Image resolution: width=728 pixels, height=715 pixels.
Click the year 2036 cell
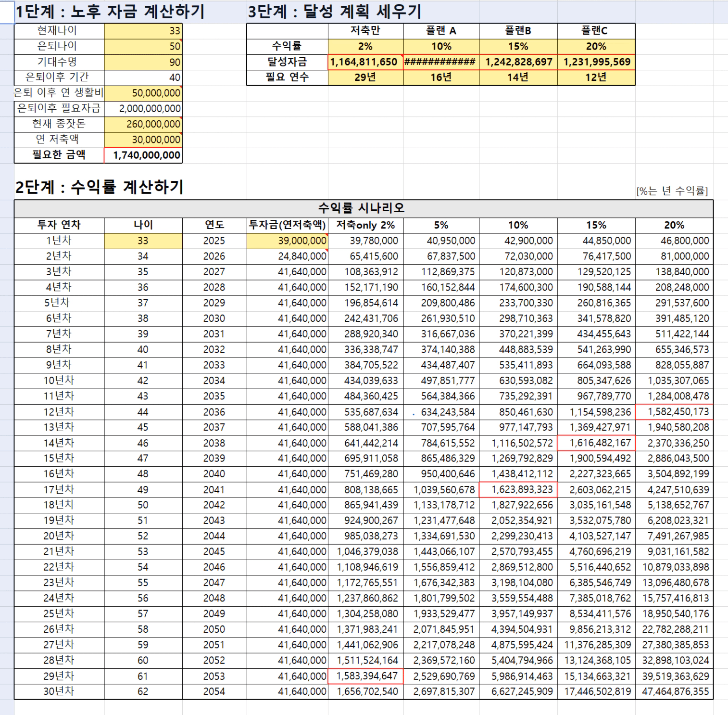click(214, 412)
